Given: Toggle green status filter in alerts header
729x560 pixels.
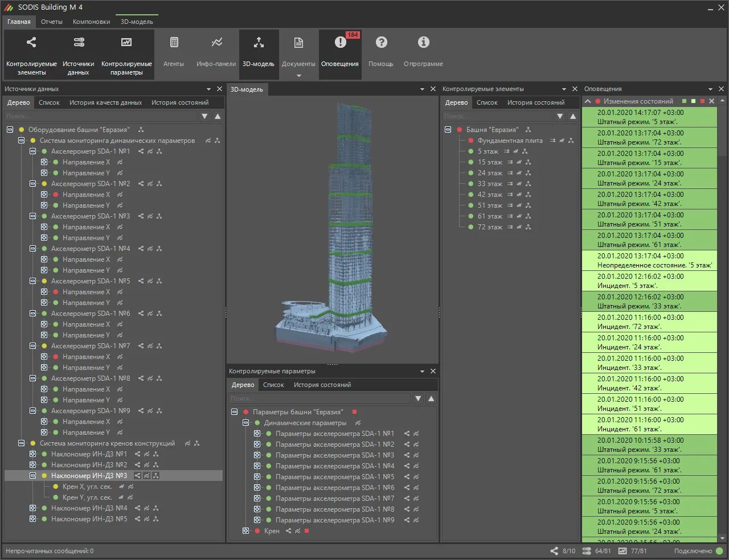Looking at the screenshot, I should [684, 101].
